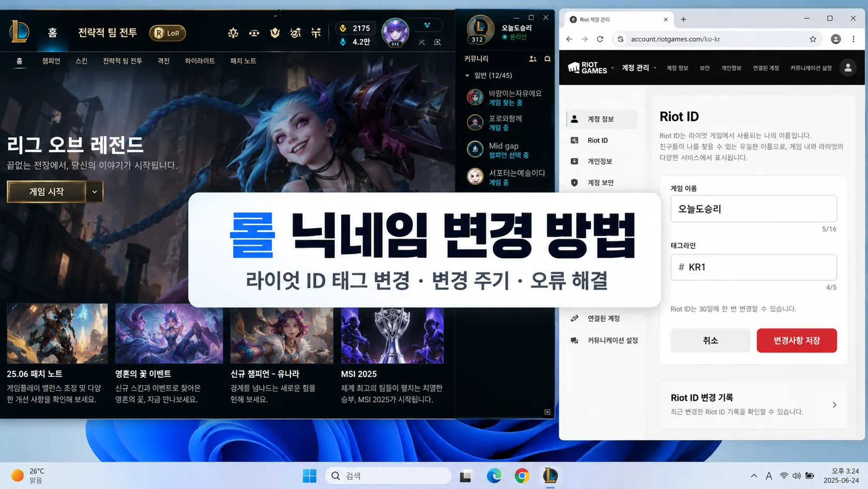
Task: Click the volume icon in system tray
Action: [x=796, y=475]
